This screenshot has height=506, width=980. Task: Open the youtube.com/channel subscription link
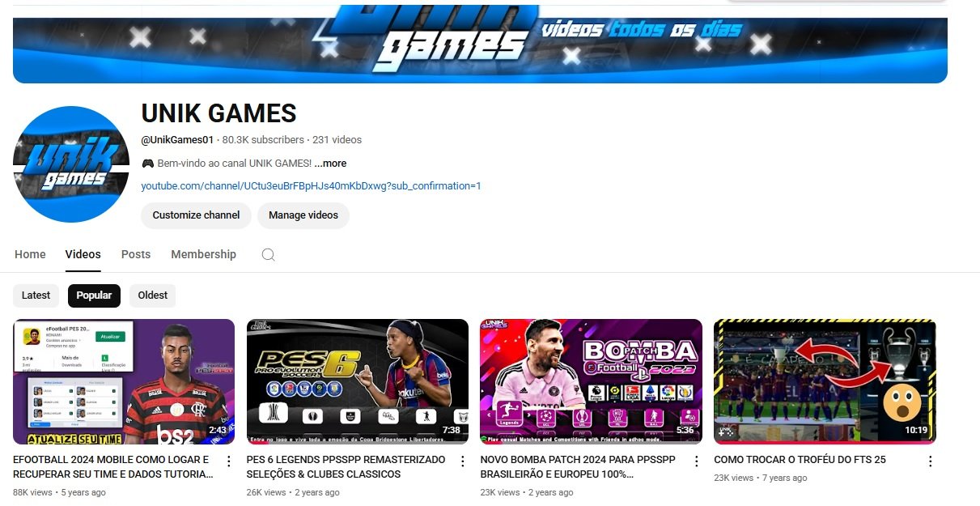coord(311,186)
